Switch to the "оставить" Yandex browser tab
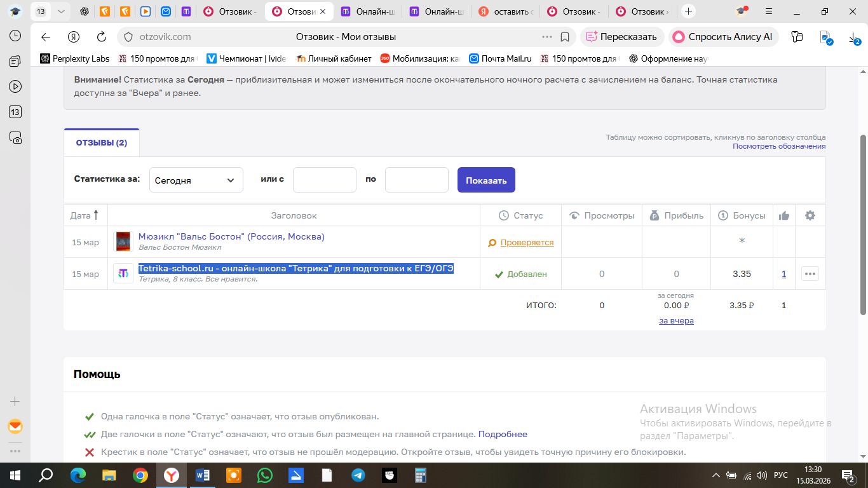Image resolution: width=868 pixels, height=488 pixels. (506, 11)
